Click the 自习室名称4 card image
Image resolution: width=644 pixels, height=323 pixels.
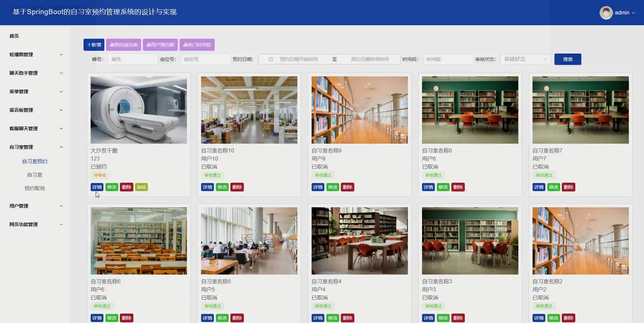tap(360, 241)
